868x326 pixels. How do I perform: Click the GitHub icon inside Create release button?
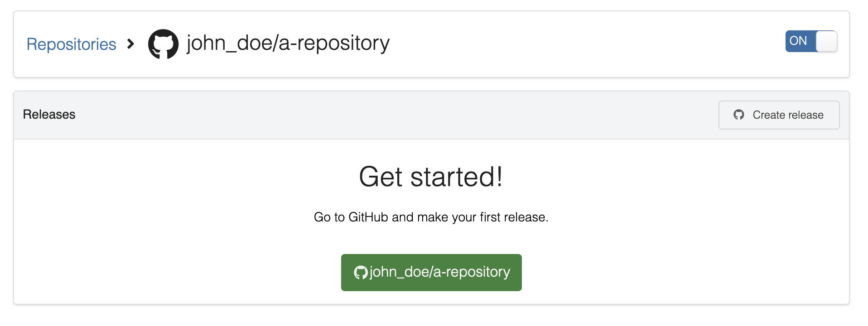(739, 115)
